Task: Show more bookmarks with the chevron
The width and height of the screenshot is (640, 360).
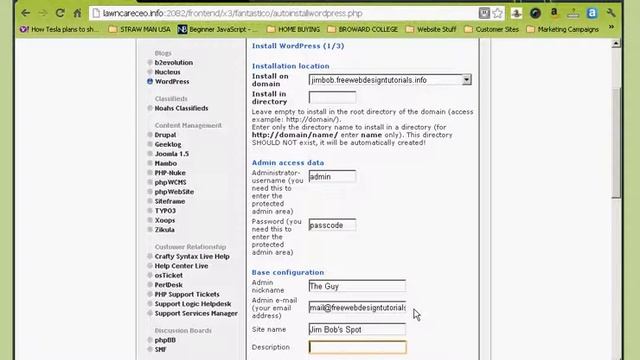Action: 611,27
